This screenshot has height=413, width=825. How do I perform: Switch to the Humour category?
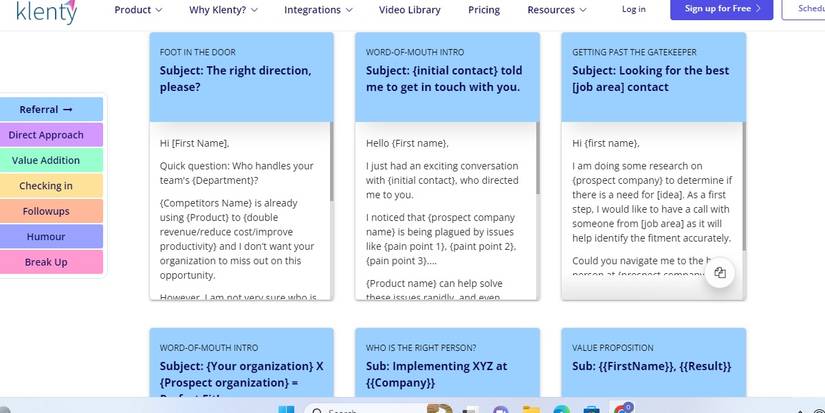coord(46,237)
